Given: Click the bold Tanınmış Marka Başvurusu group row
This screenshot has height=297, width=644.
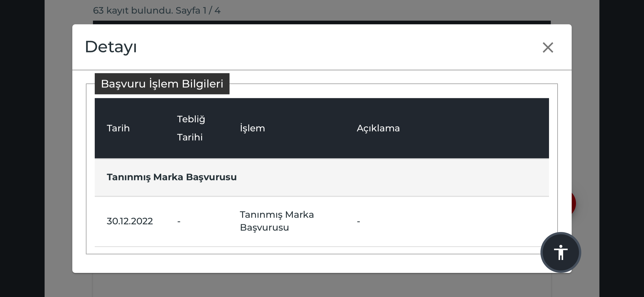Looking at the screenshot, I should point(322,177).
